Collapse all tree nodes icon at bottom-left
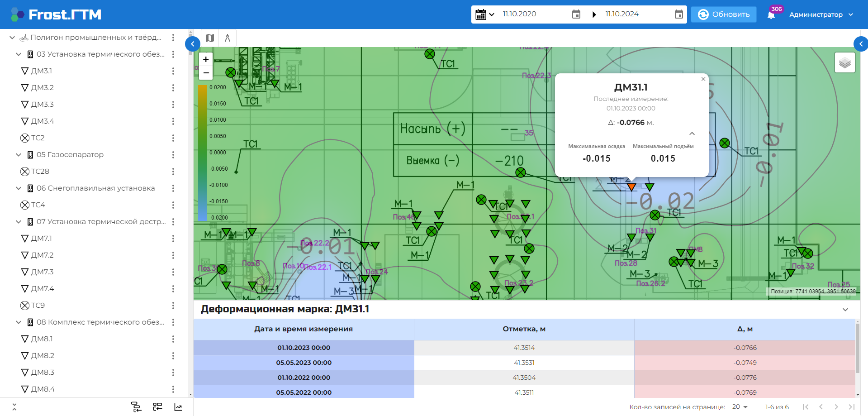This screenshot has width=868, height=416. [x=14, y=407]
